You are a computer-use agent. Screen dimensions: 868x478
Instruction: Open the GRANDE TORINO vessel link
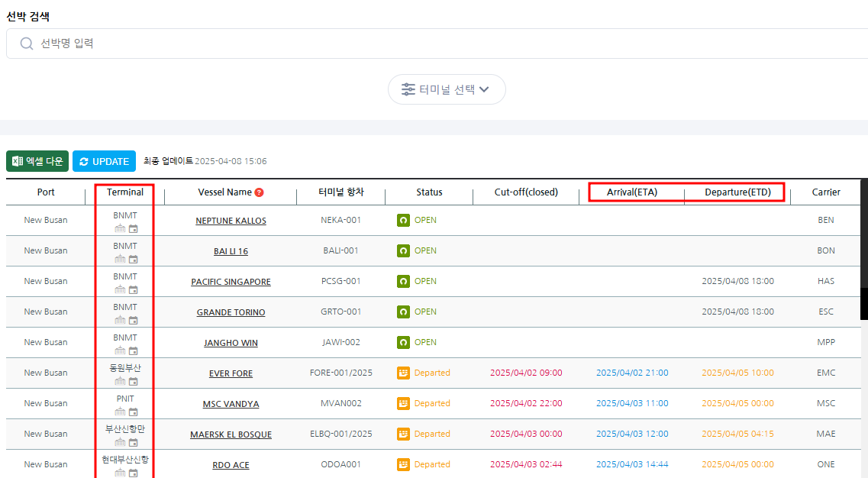(231, 312)
